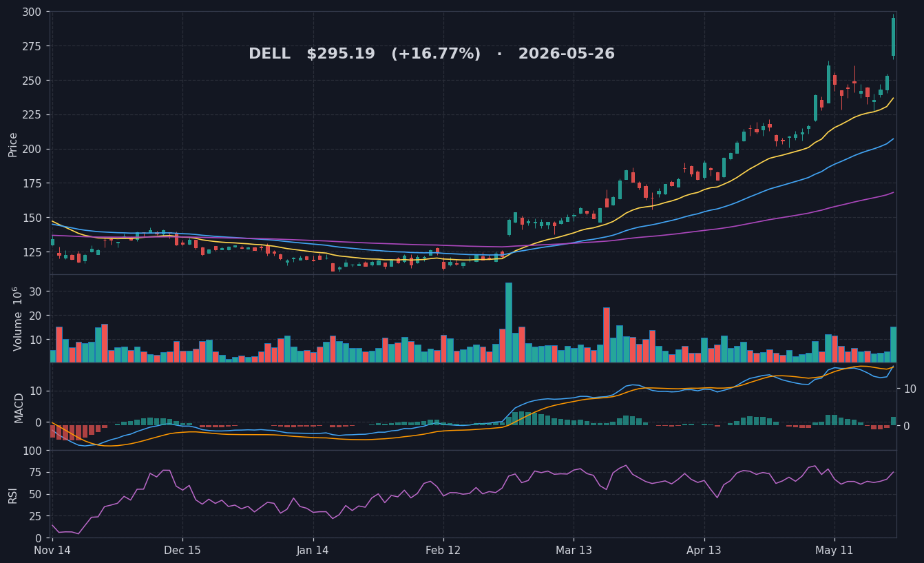This screenshot has width=924, height=563.
Task: Click the 25 tick on the RSI axis
Action: [36, 516]
